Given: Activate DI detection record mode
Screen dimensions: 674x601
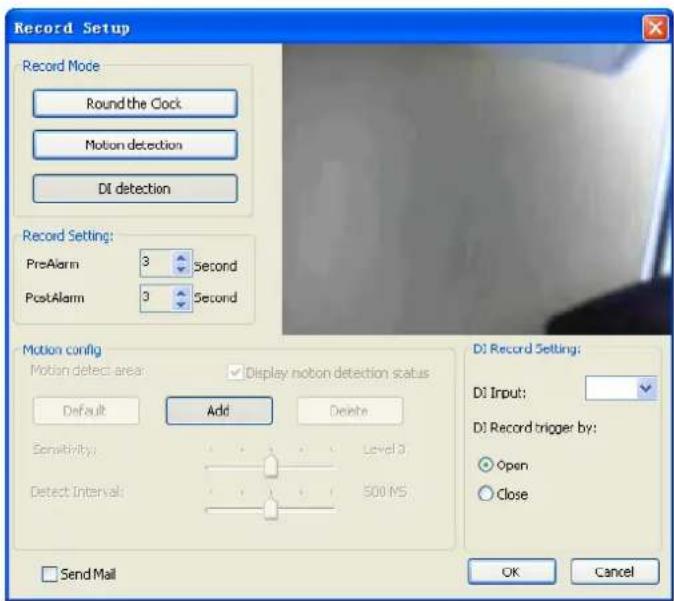Looking at the screenshot, I should tap(135, 188).
